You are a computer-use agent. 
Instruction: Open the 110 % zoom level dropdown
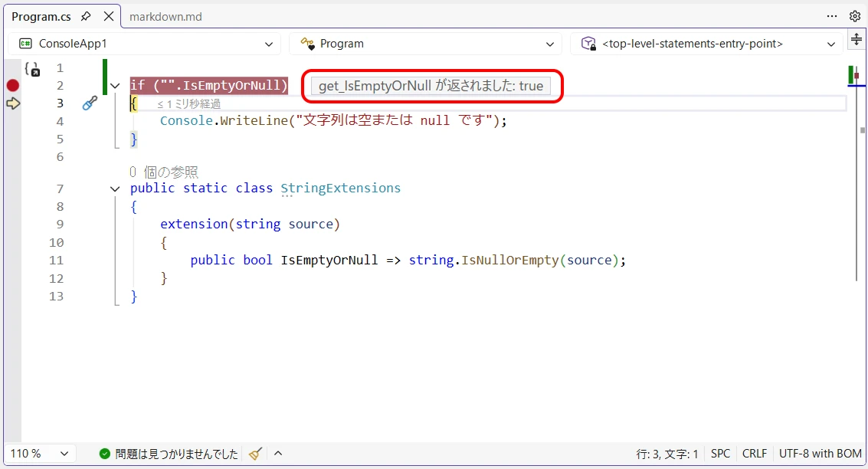point(42,454)
